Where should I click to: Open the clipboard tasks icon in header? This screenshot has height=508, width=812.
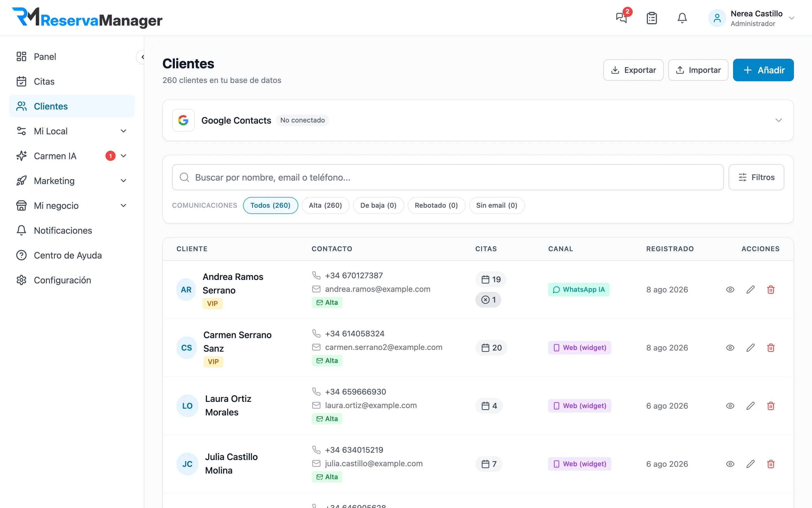tap(652, 18)
